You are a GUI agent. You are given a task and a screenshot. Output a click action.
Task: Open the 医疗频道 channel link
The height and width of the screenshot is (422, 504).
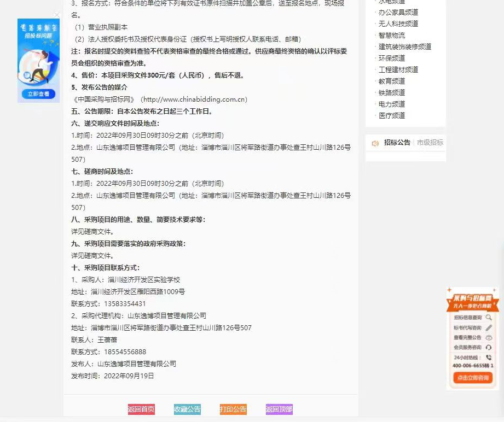click(391, 116)
